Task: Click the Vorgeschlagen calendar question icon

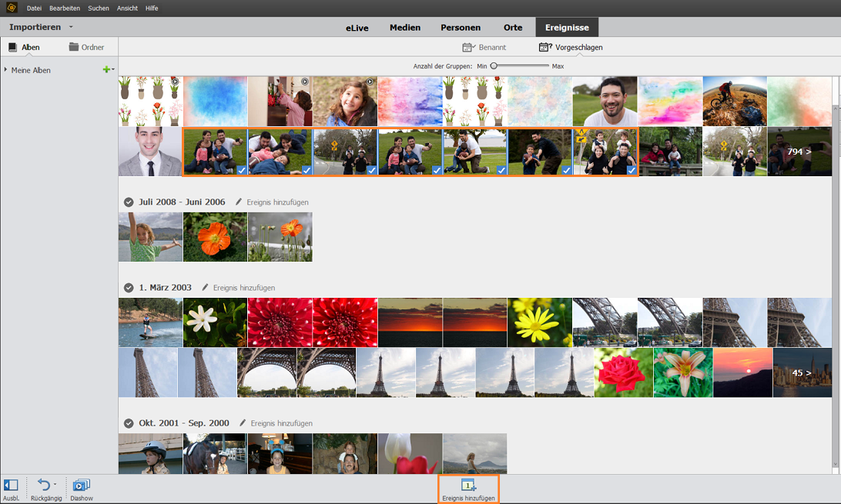Action: click(545, 47)
